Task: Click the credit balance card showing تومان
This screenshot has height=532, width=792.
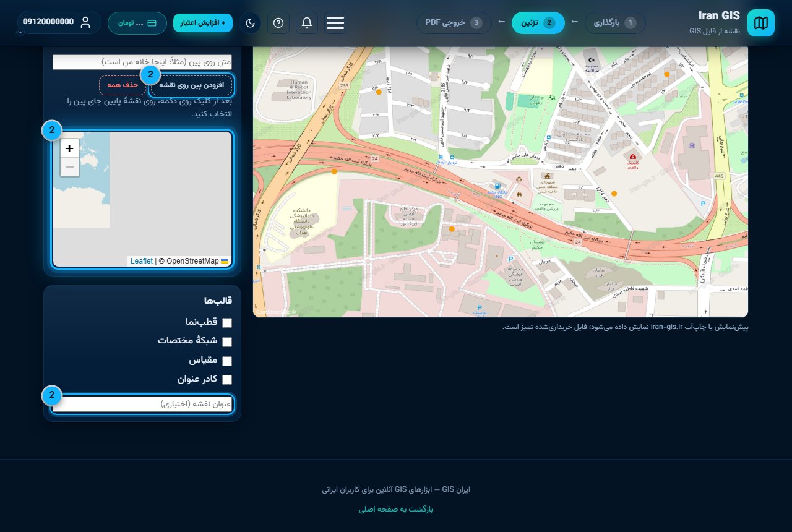Action: (137, 23)
